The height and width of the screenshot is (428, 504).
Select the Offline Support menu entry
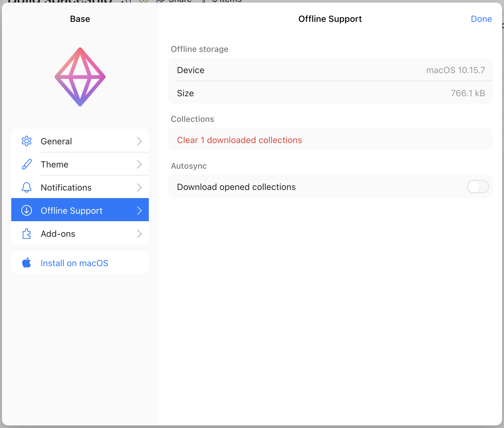(71, 210)
